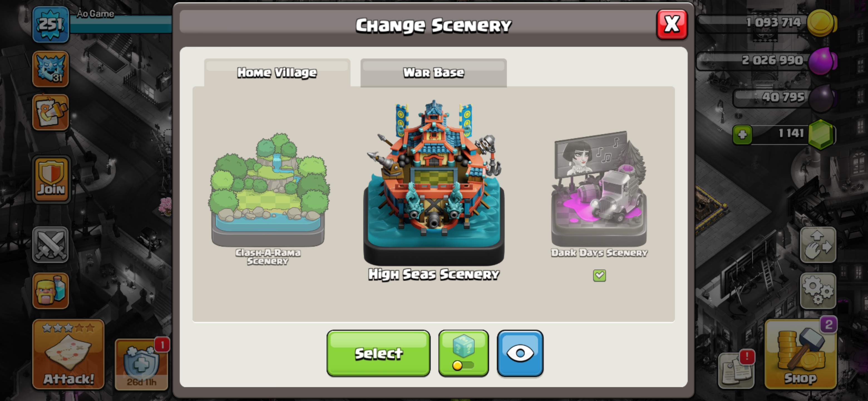Add gems with the green plus button
This screenshot has height=401, width=868.
point(742,135)
